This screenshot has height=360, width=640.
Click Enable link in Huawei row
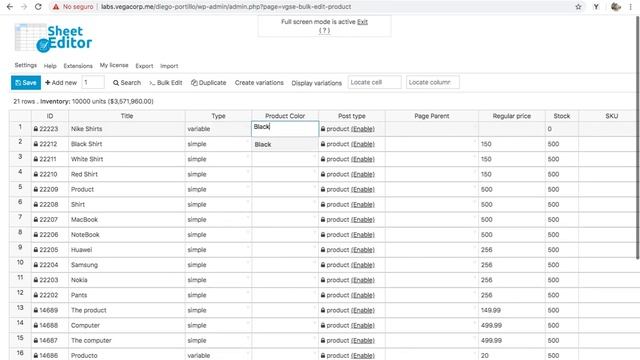(363, 250)
